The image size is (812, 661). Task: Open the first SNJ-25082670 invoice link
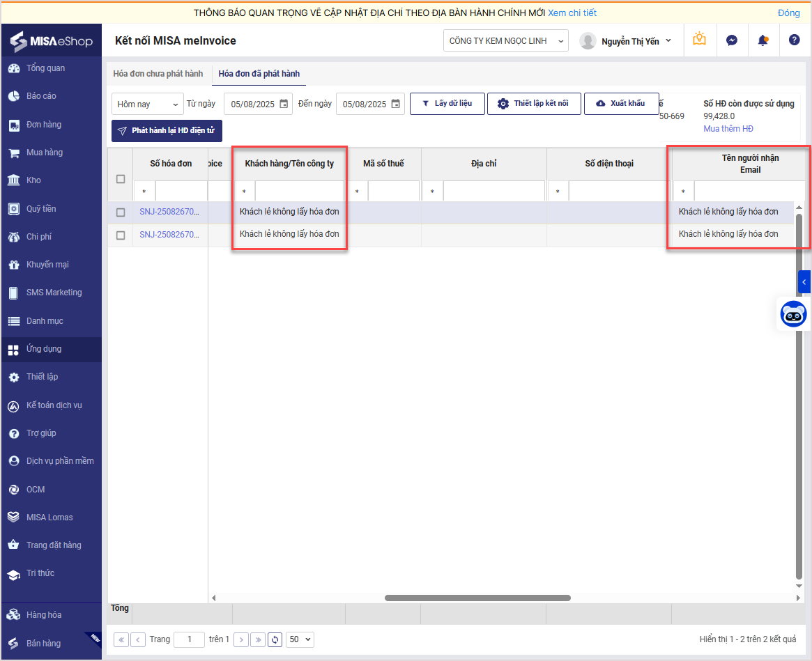click(169, 212)
